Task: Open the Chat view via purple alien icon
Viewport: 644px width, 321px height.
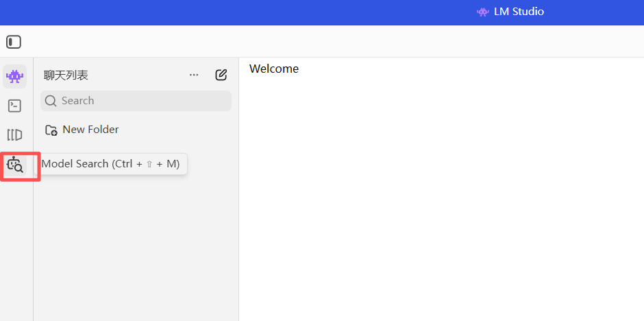Action: (15, 76)
